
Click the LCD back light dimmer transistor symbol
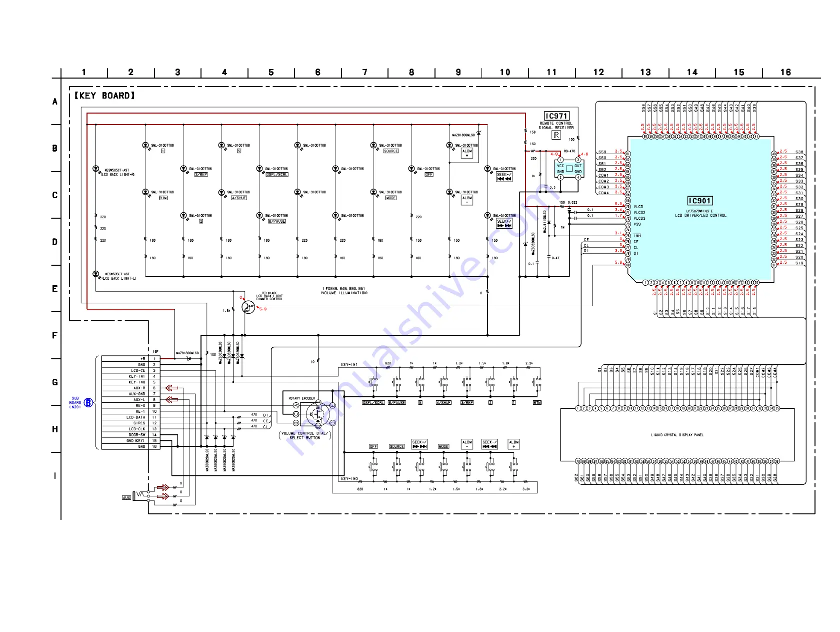248,307
